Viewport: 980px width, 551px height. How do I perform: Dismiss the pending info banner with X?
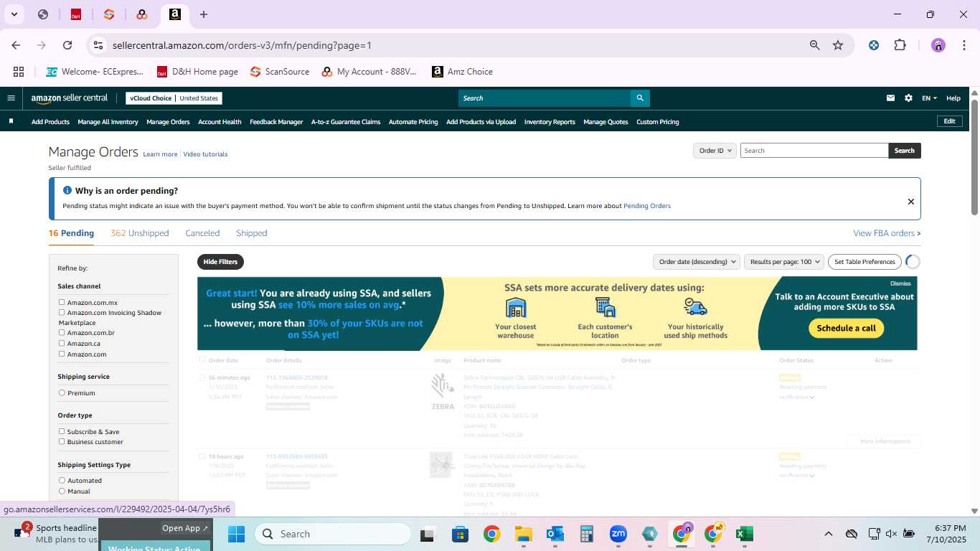pos(911,202)
